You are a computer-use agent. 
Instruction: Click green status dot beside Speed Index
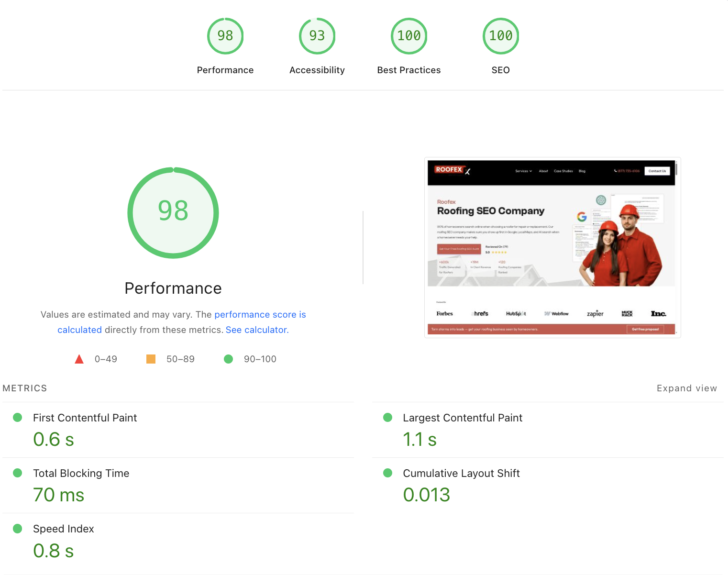coord(18,529)
